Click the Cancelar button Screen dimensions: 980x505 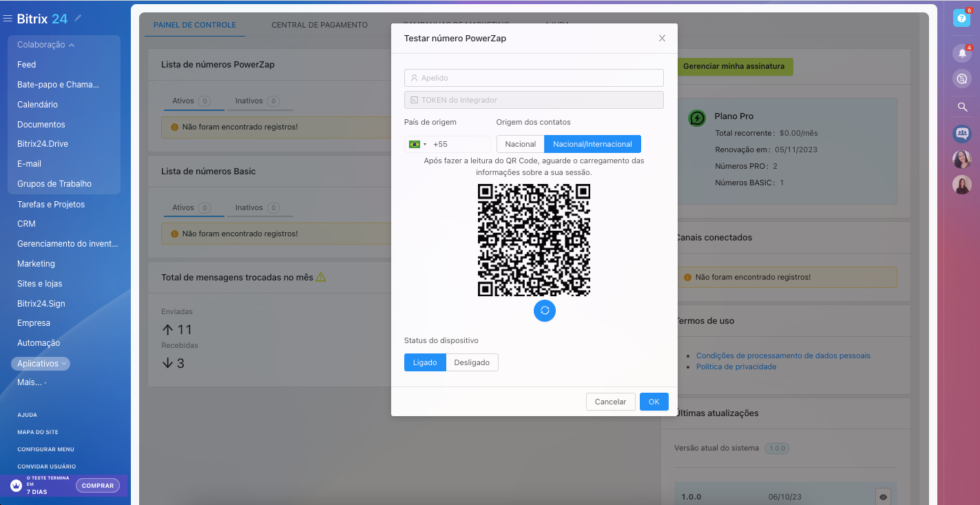pyautogui.click(x=610, y=402)
